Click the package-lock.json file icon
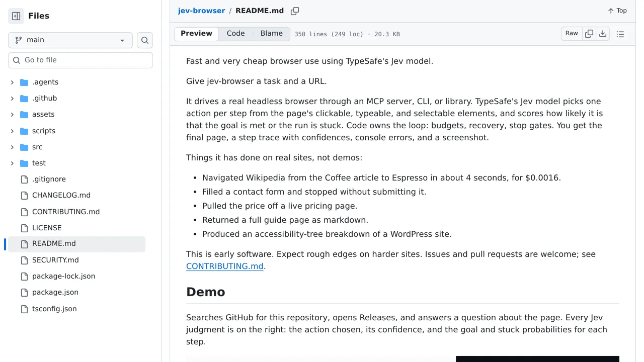The width and height of the screenshot is (644, 362). click(24, 277)
